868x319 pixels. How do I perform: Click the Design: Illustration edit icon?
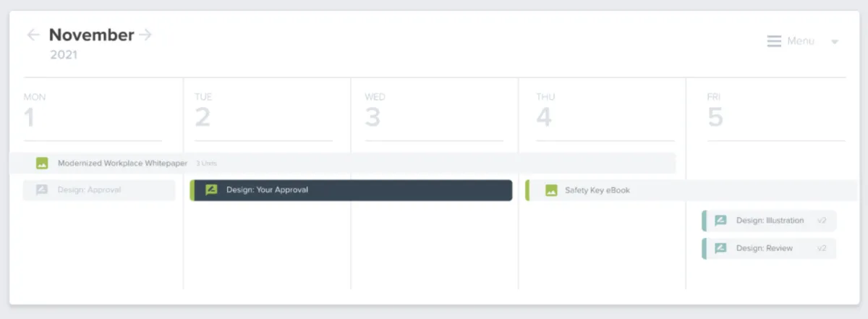click(x=720, y=221)
